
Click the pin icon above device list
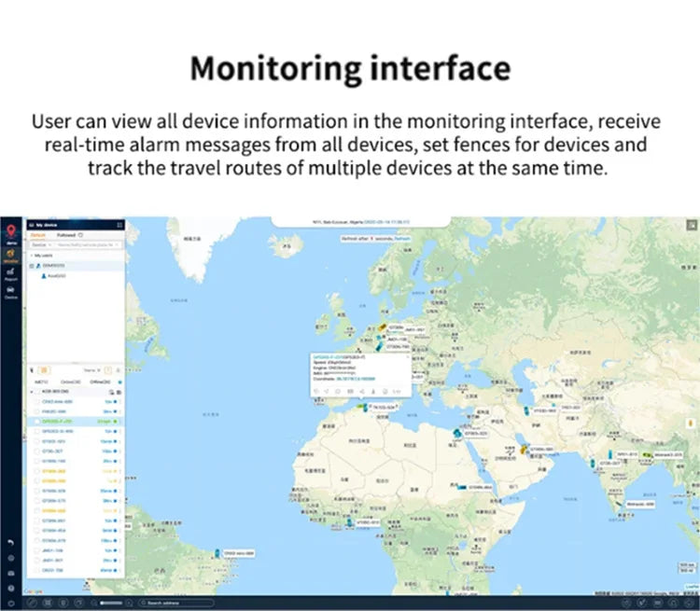click(x=32, y=370)
